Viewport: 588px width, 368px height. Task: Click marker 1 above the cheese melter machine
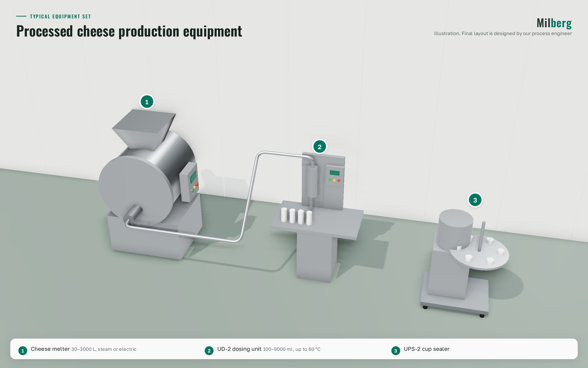click(x=147, y=102)
